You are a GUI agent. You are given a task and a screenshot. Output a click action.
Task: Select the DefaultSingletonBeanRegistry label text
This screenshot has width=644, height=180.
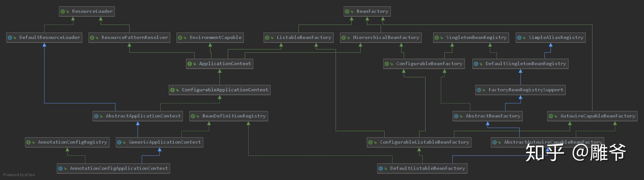point(526,64)
